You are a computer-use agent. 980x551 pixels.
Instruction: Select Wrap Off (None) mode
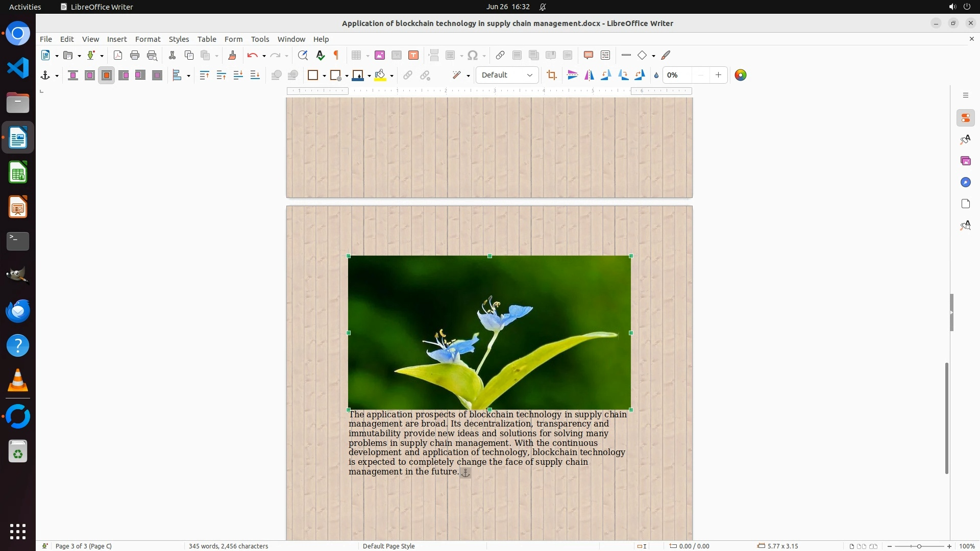coord(73,75)
